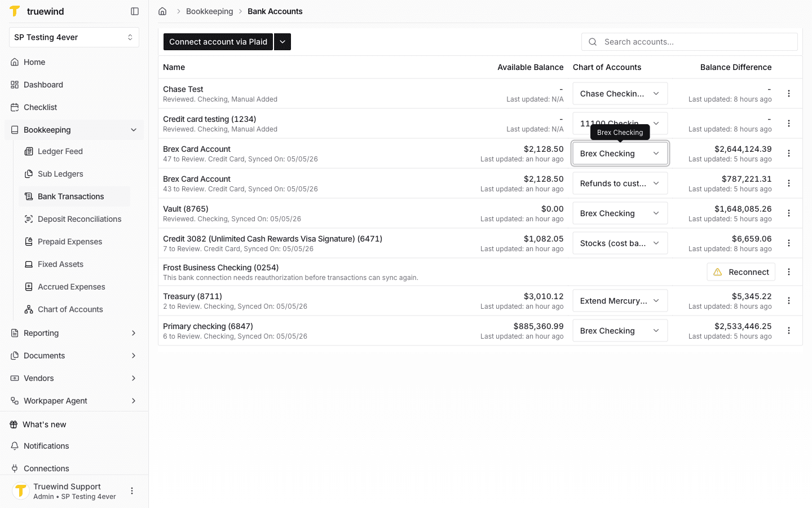Expand the Workpaper Agent section
The image size is (812, 508).
coord(74,401)
